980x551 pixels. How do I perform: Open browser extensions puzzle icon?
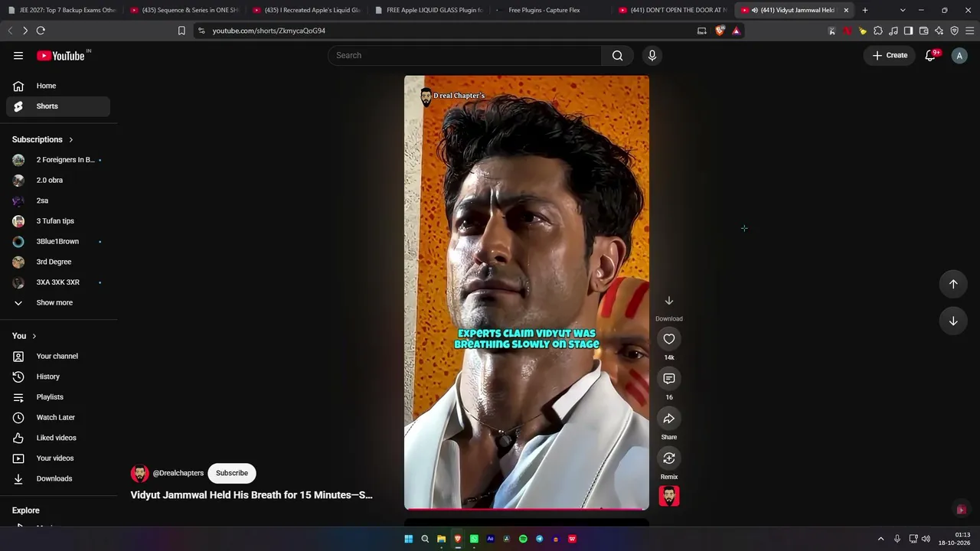point(878,31)
